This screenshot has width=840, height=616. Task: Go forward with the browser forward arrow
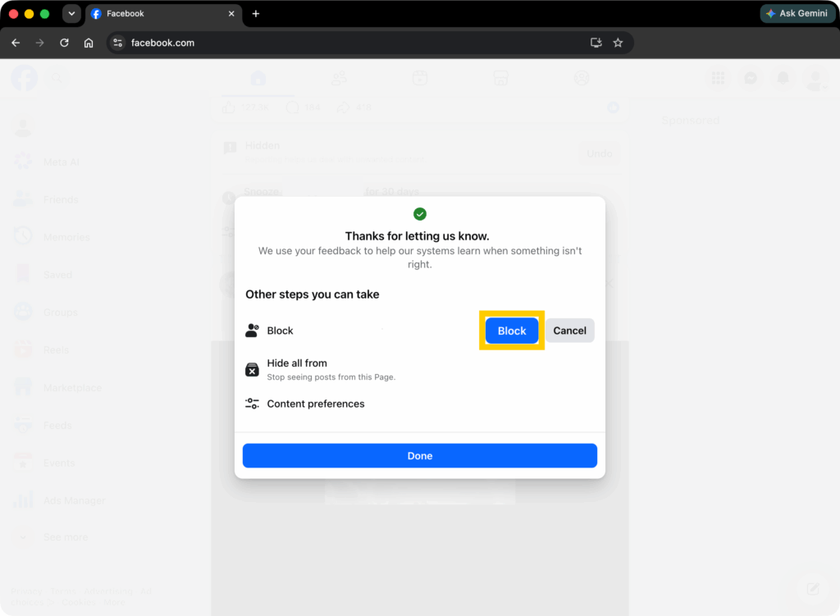(x=39, y=43)
